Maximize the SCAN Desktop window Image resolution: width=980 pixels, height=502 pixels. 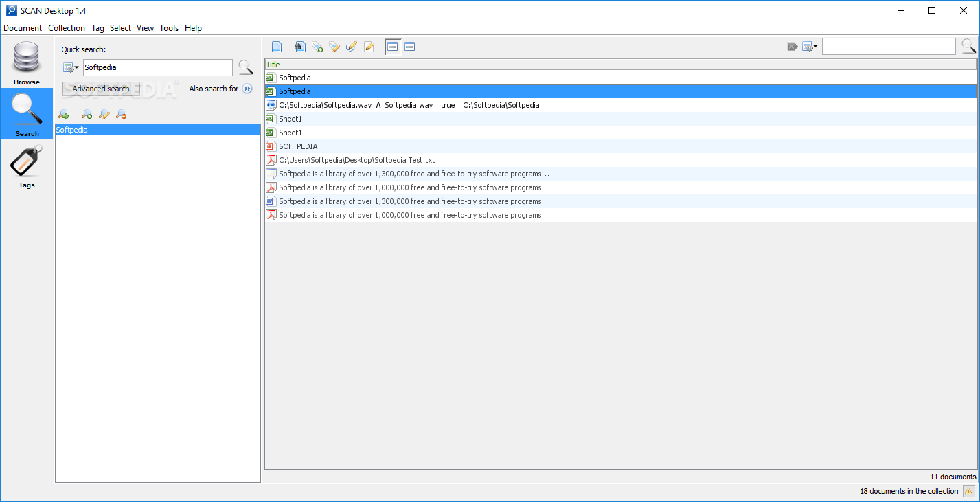932,10
